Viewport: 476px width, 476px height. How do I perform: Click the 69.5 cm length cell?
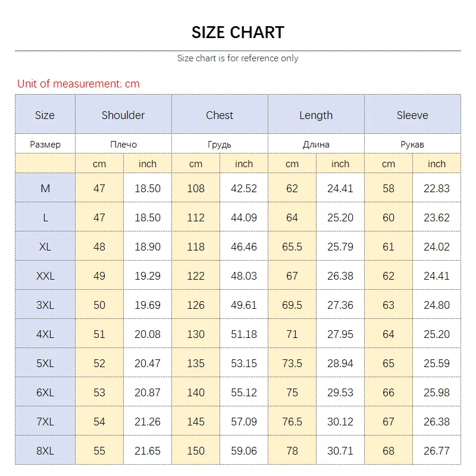coord(292,305)
